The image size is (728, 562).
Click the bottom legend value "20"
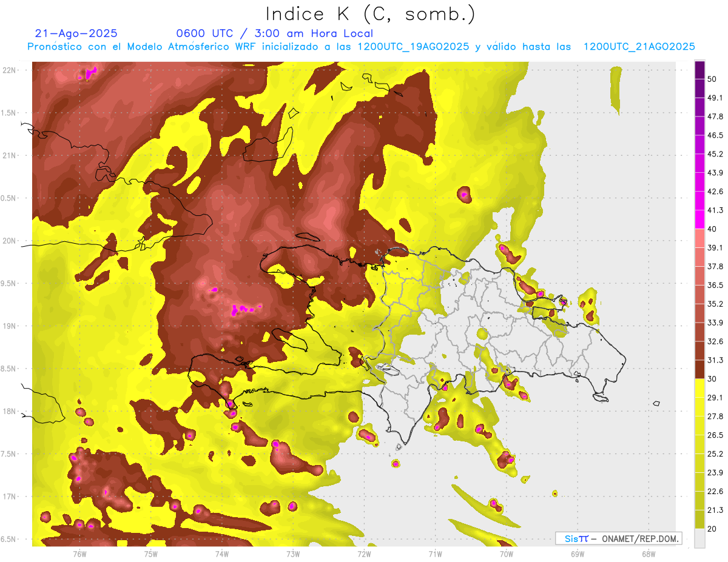(713, 529)
